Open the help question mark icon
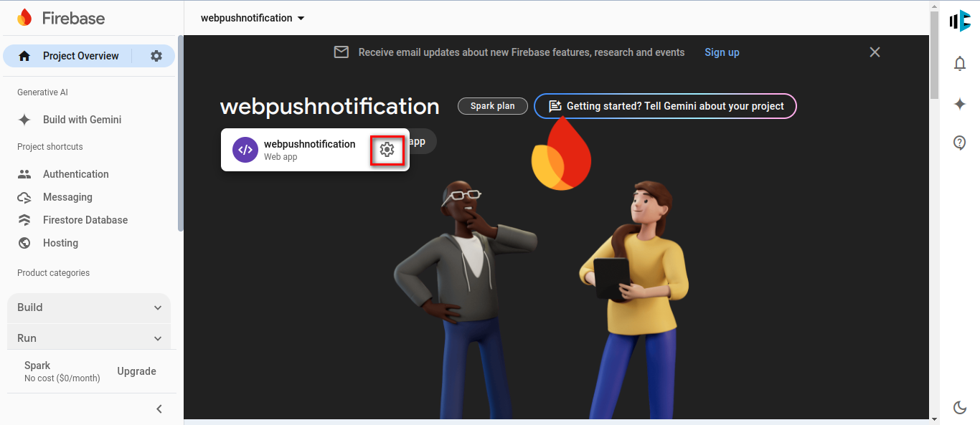 [960, 143]
